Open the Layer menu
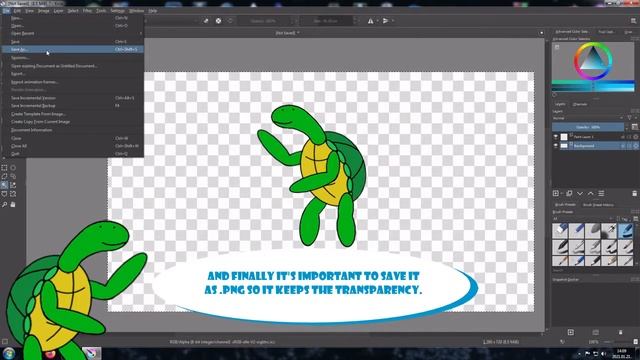 coord(58,11)
